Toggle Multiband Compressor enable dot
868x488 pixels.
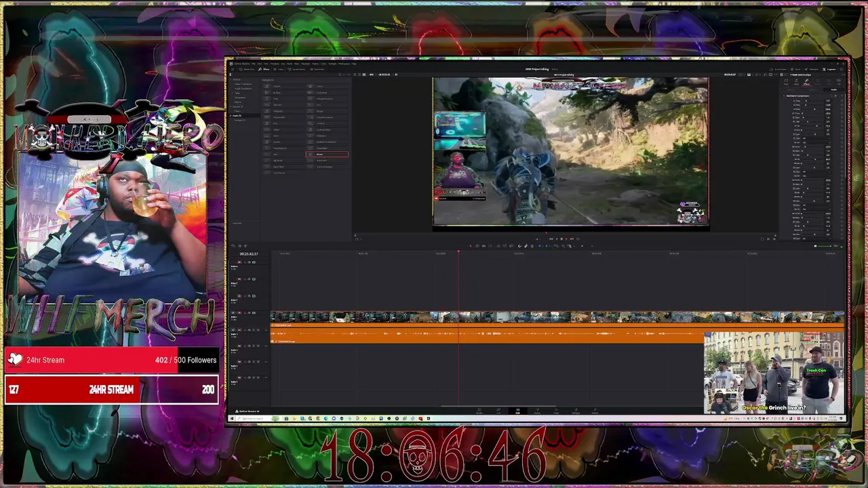[x=784, y=96]
